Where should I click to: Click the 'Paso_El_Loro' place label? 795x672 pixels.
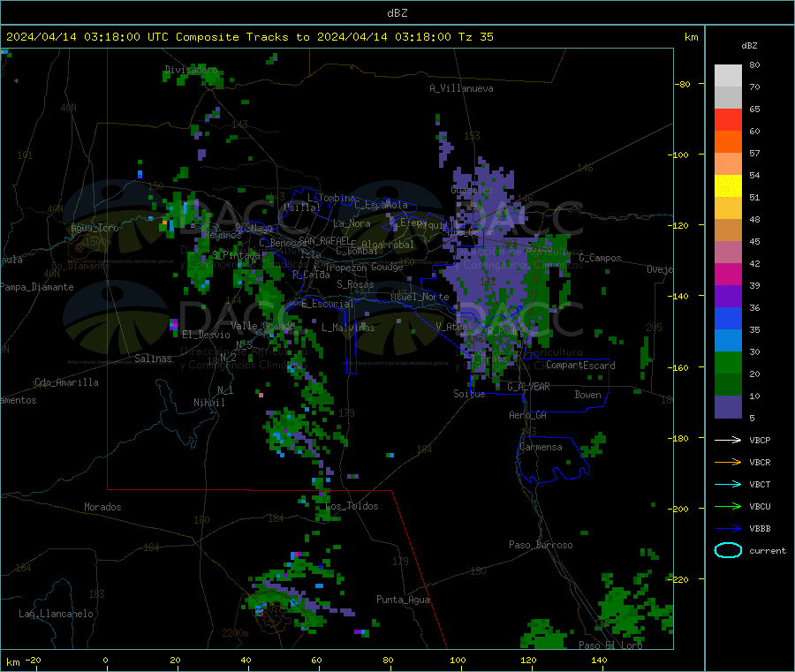click(x=610, y=646)
